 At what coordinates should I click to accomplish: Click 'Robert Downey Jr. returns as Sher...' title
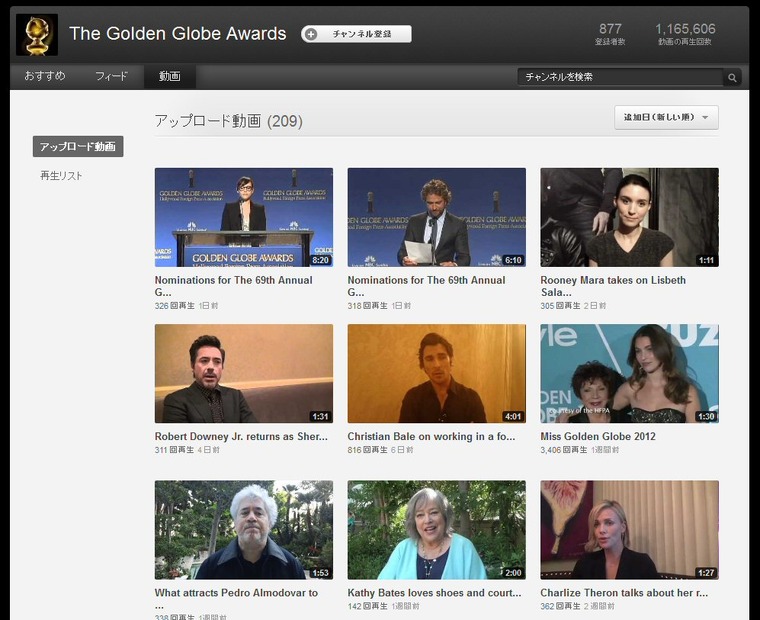[x=241, y=436]
